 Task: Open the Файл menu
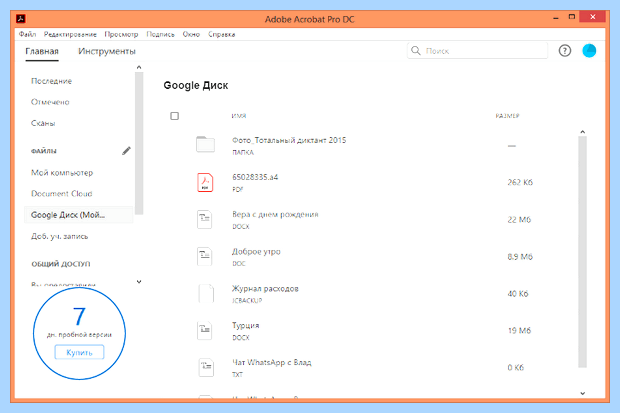[x=27, y=34]
